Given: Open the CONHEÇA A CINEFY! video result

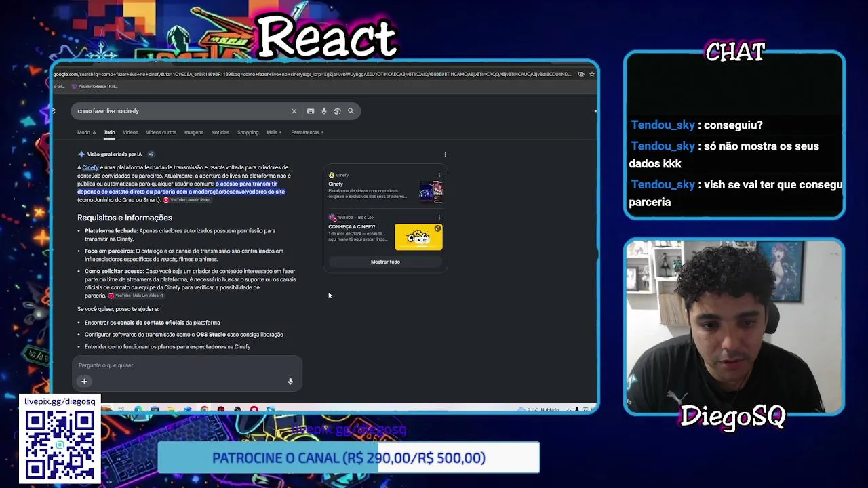Looking at the screenshot, I should pyautogui.click(x=351, y=226).
